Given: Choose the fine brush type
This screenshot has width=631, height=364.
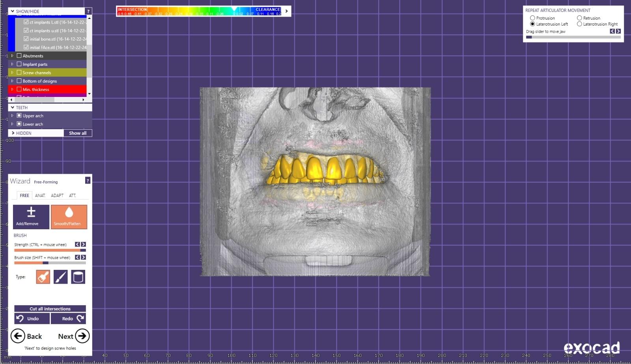Looking at the screenshot, I should click(60, 277).
